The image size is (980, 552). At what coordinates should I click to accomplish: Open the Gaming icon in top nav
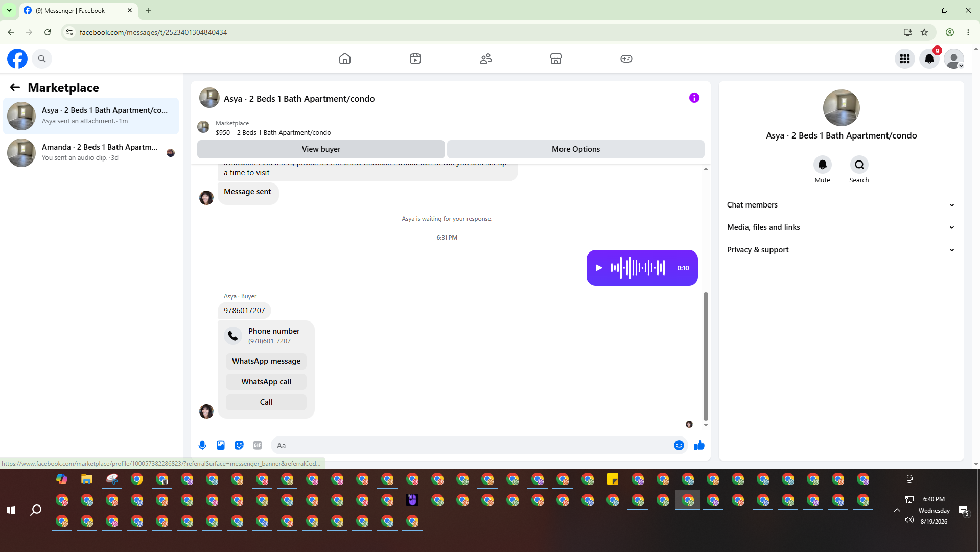[626, 59]
